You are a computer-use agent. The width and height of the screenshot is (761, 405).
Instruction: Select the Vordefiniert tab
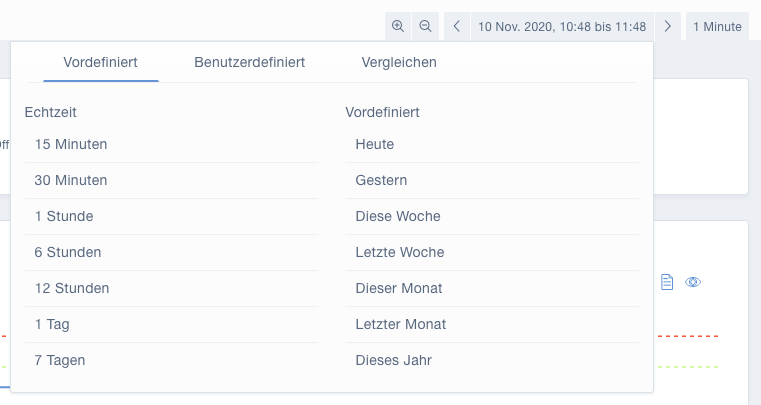[100, 62]
